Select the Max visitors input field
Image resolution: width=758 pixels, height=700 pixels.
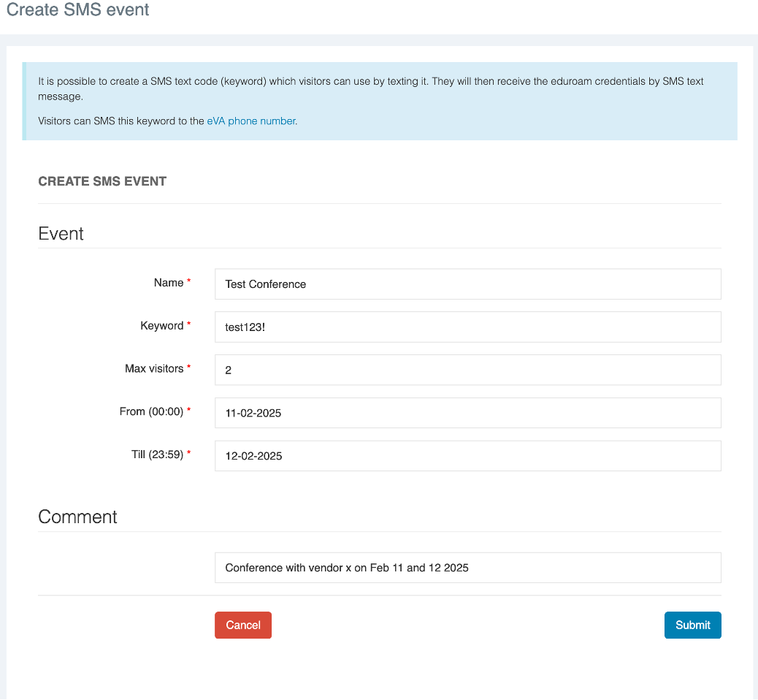(x=467, y=370)
